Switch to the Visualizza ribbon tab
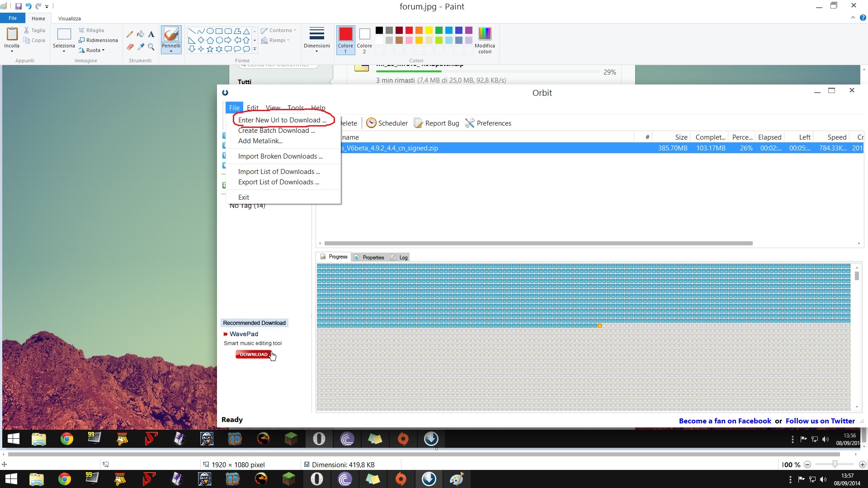This screenshot has width=868, height=488. pos(69,19)
